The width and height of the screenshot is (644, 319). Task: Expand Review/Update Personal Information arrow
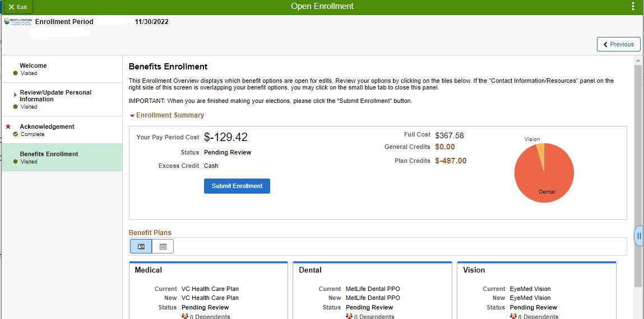pyautogui.click(x=15, y=95)
